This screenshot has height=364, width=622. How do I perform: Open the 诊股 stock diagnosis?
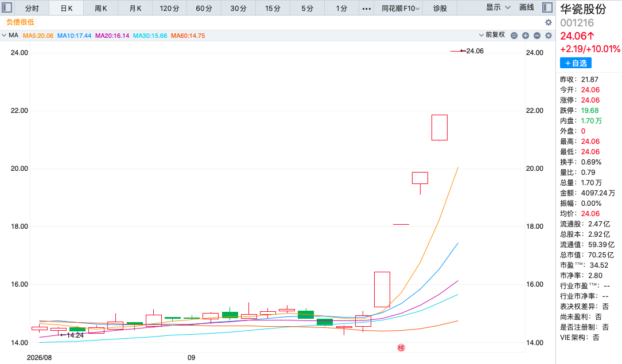point(440,9)
